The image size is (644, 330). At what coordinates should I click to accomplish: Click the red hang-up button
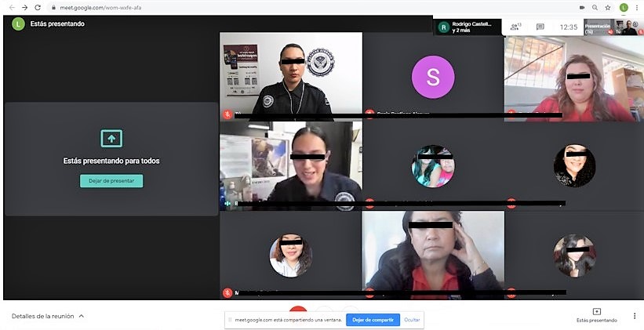tap(297, 310)
